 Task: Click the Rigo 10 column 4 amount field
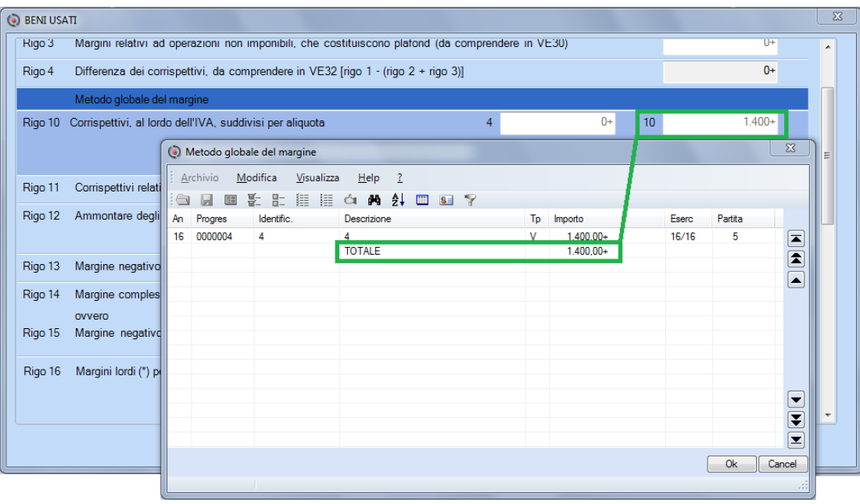click(x=557, y=123)
